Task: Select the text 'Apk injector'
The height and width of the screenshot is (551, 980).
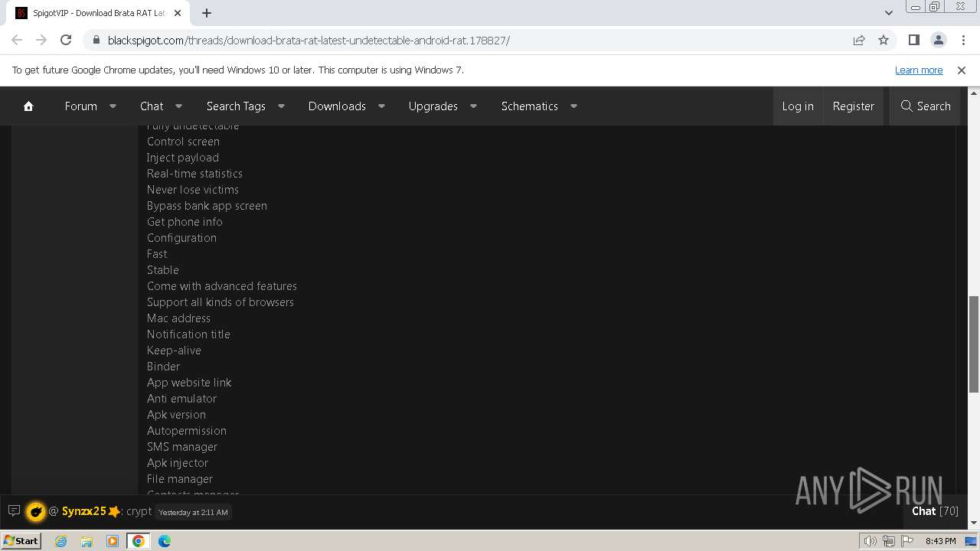Action: 178,463
